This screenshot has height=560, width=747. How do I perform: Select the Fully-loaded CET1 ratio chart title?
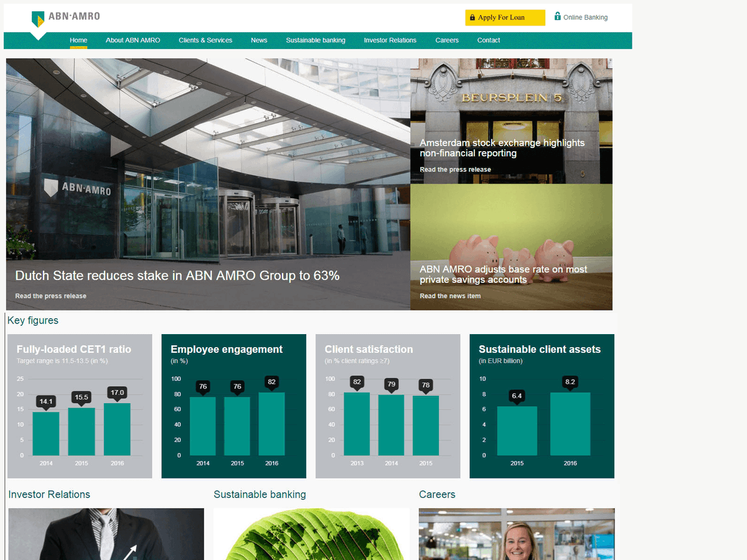[x=74, y=350]
